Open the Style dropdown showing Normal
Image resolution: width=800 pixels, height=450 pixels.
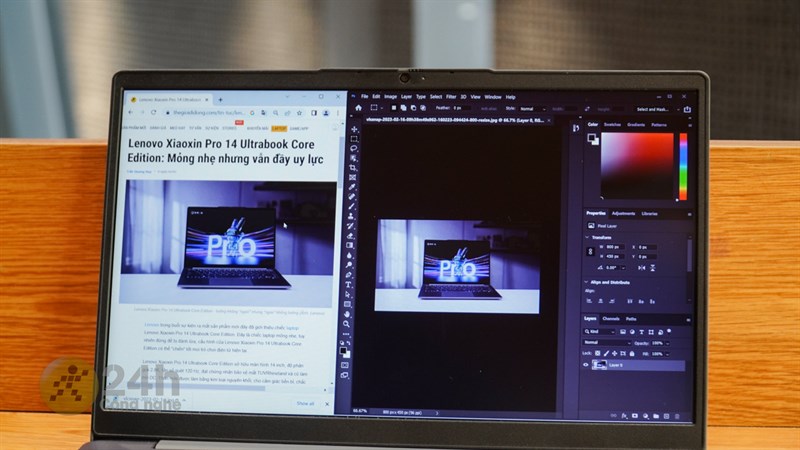(533, 109)
